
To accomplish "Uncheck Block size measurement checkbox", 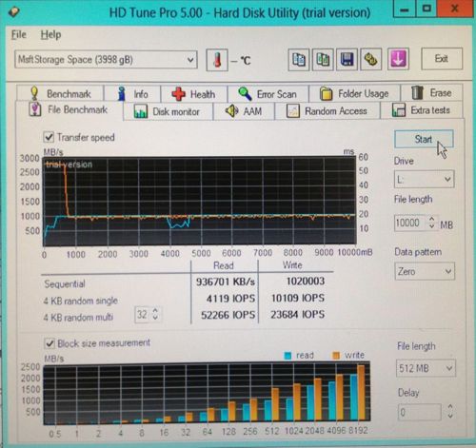I will pyautogui.click(x=50, y=343).
